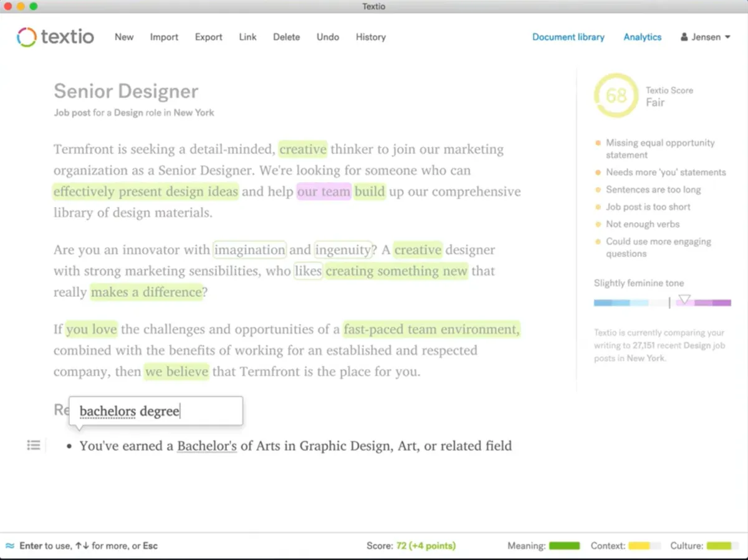This screenshot has width=748, height=560.
Task: Click "Needs more 'you' statements" suggestion
Action: [x=666, y=172]
